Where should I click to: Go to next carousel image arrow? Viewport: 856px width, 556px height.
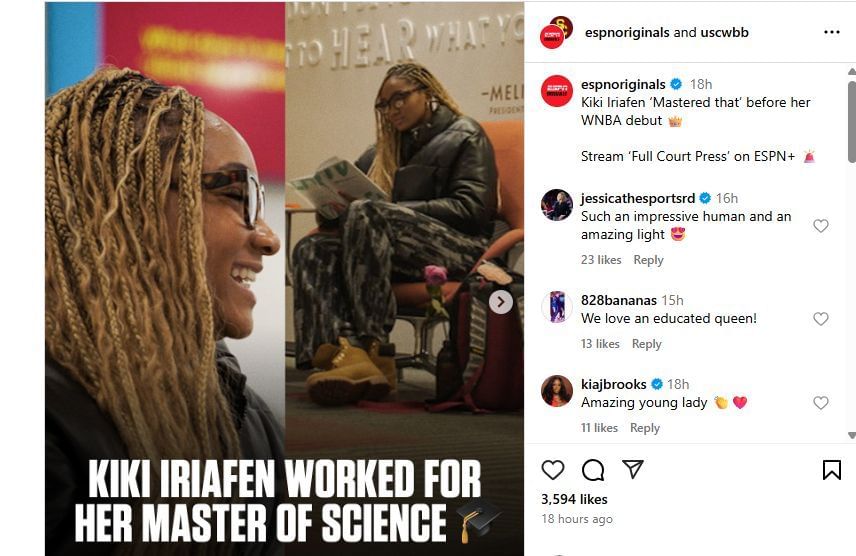click(501, 302)
